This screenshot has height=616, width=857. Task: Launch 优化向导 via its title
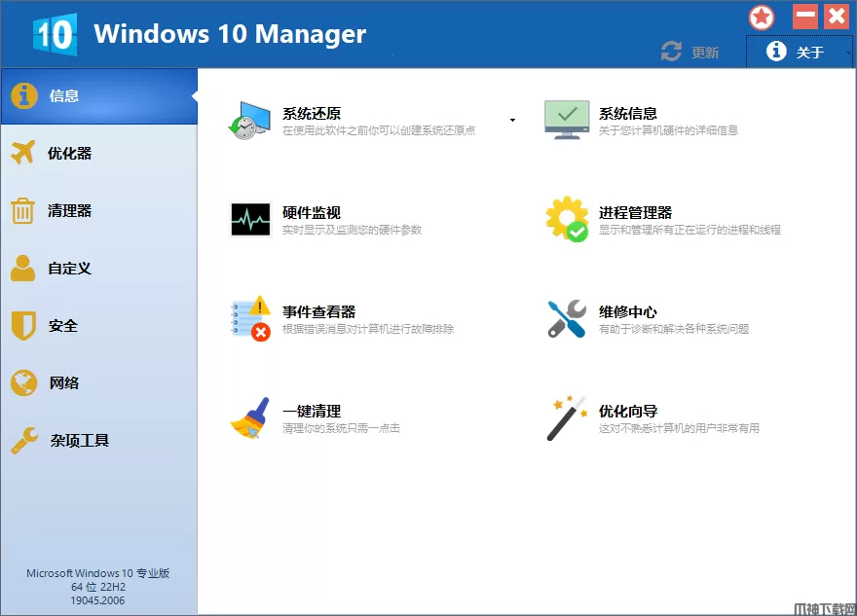628,411
